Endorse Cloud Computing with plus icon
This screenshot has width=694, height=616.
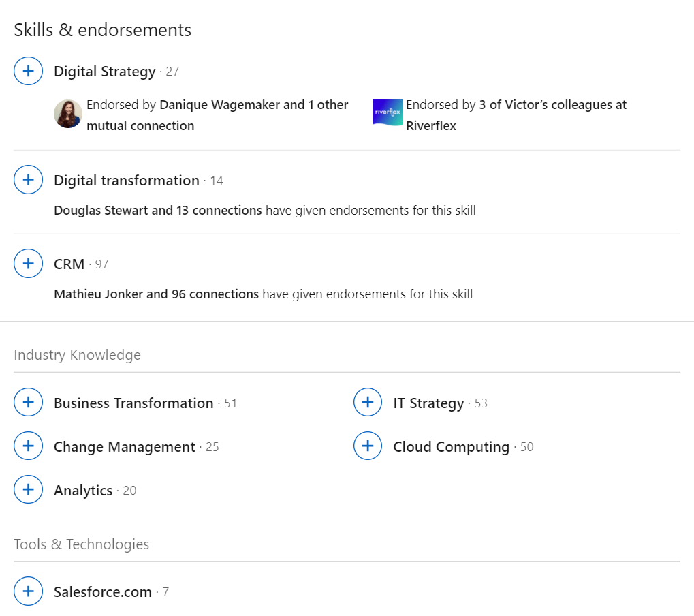[368, 446]
